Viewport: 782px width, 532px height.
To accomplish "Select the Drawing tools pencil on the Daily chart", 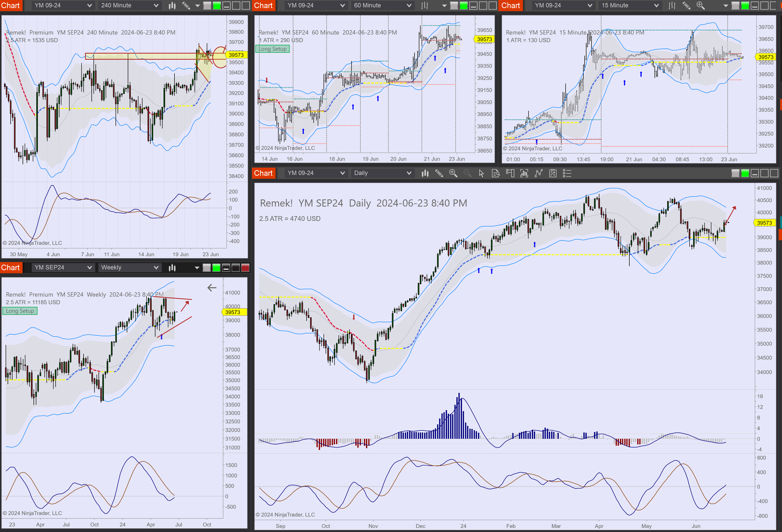I will (x=439, y=173).
